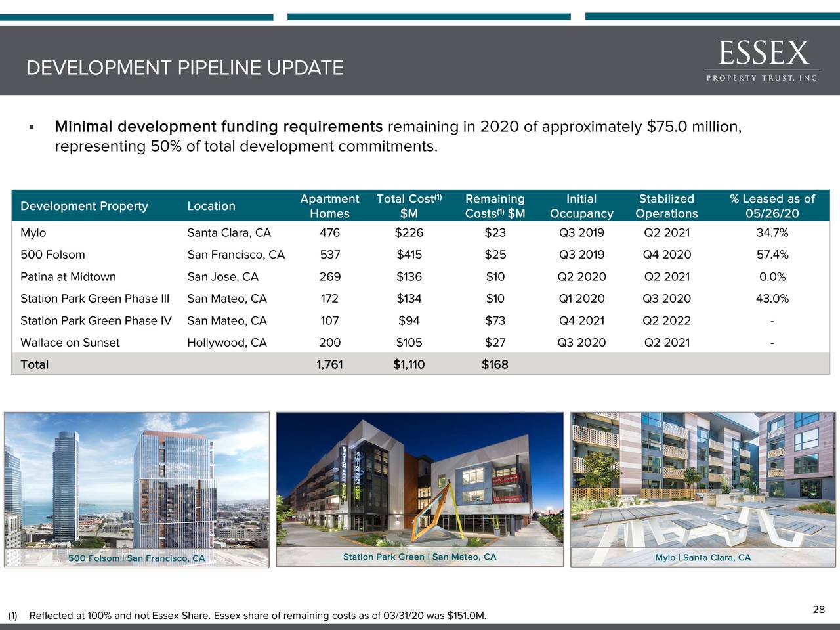Click the bolded minimal development funding text
840x630 pixels.
tap(218, 126)
